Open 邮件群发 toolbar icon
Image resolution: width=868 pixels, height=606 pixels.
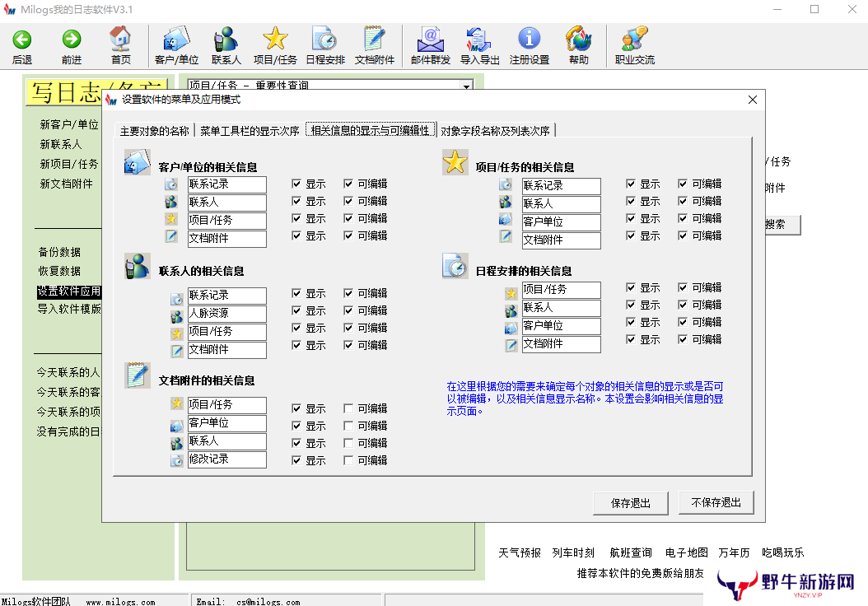coord(430,39)
